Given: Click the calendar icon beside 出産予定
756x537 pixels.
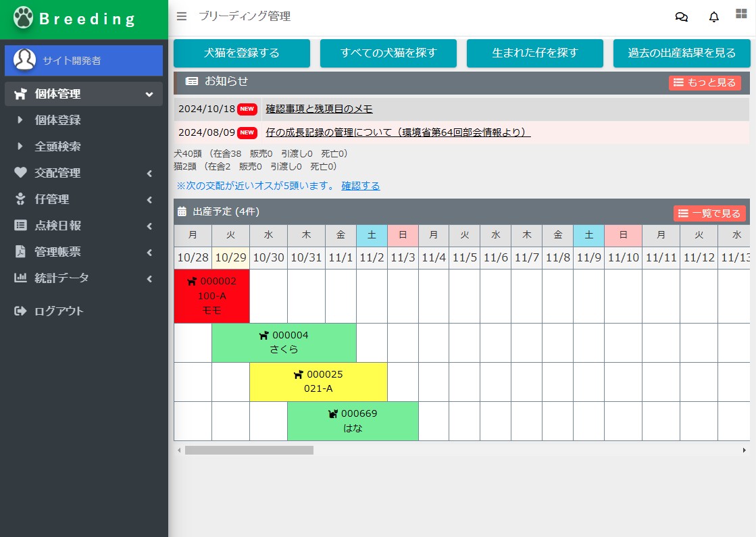Looking at the screenshot, I should pos(182,212).
